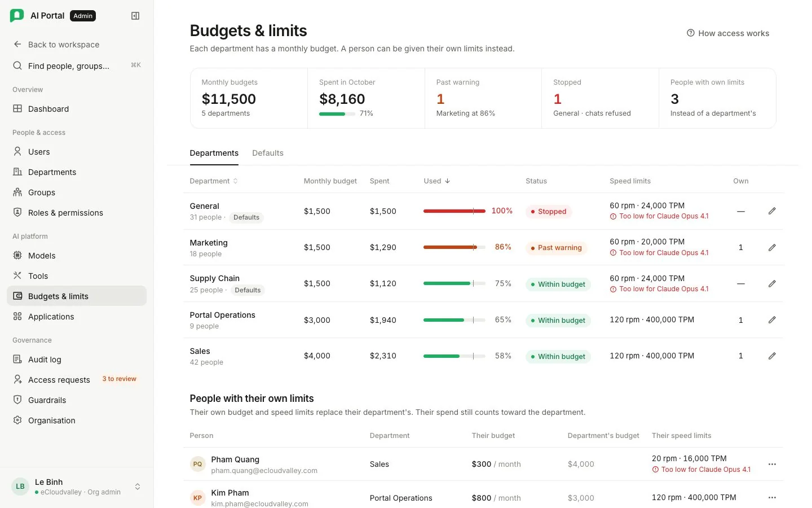Image resolution: width=812 pixels, height=508 pixels.
Task: Expand the Le Binh account switcher
Action: (138, 487)
